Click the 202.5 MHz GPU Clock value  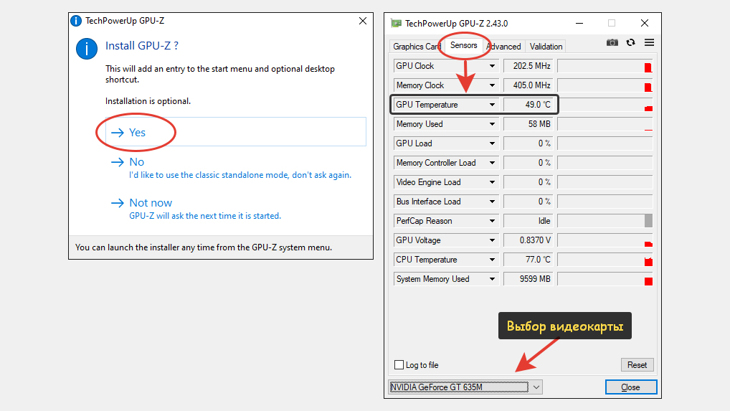pos(528,66)
